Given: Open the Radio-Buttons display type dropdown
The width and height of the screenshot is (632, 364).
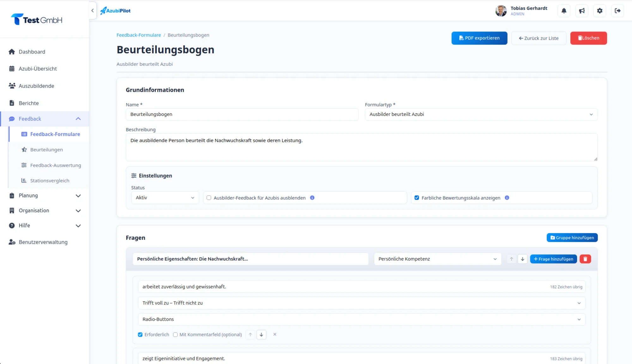Looking at the screenshot, I should tap(362, 319).
